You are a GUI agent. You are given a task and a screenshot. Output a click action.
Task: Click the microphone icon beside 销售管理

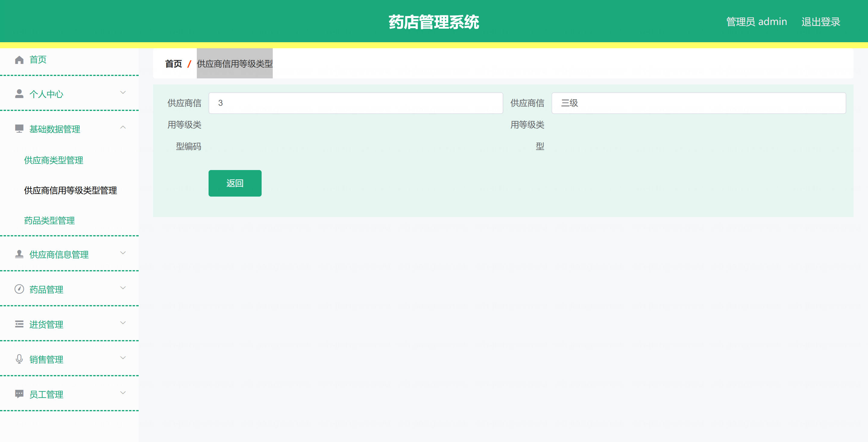point(19,359)
